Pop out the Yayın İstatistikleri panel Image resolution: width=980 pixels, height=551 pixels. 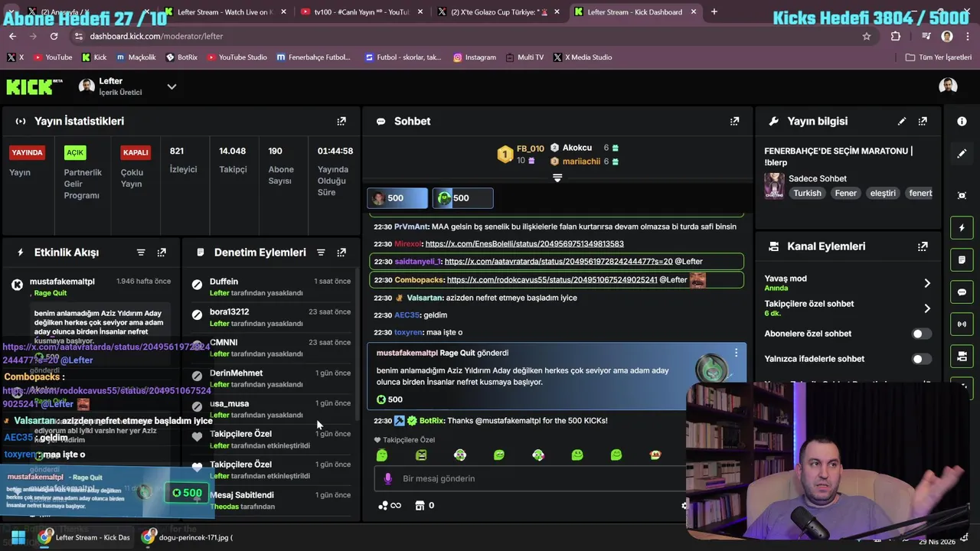pyautogui.click(x=341, y=121)
